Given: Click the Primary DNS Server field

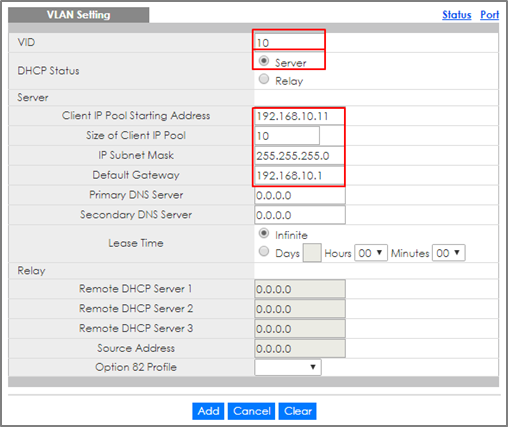Looking at the screenshot, I should (300, 195).
